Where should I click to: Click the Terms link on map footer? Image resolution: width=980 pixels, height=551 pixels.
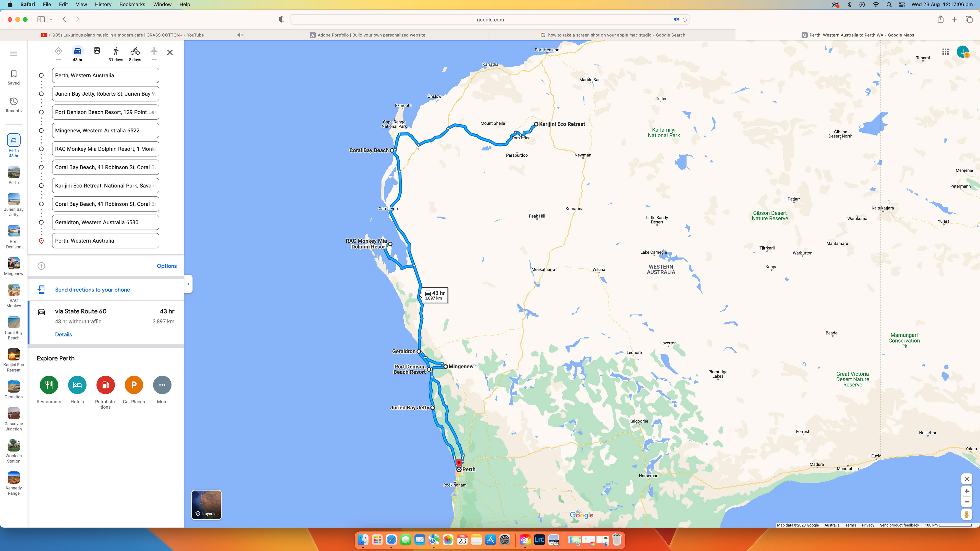click(851, 525)
